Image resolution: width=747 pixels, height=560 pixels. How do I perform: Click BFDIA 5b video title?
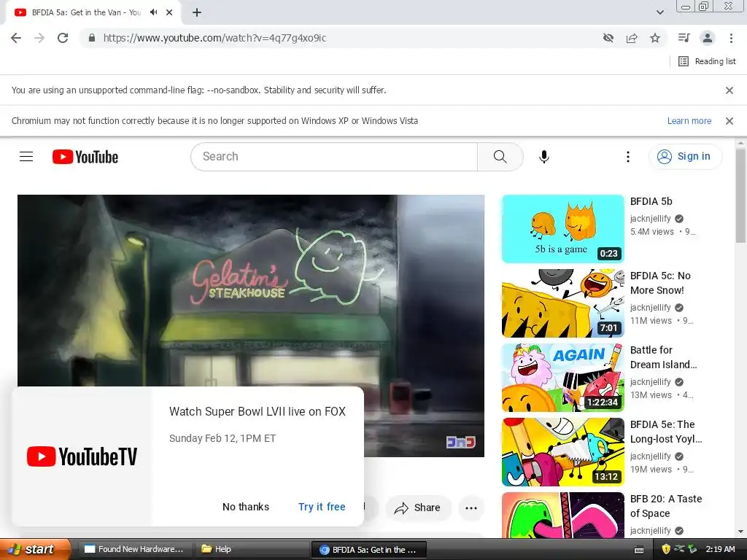pos(651,201)
